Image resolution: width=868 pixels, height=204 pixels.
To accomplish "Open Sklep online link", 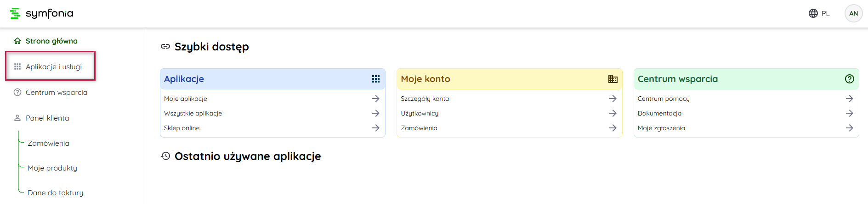I will [x=182, y=128].
